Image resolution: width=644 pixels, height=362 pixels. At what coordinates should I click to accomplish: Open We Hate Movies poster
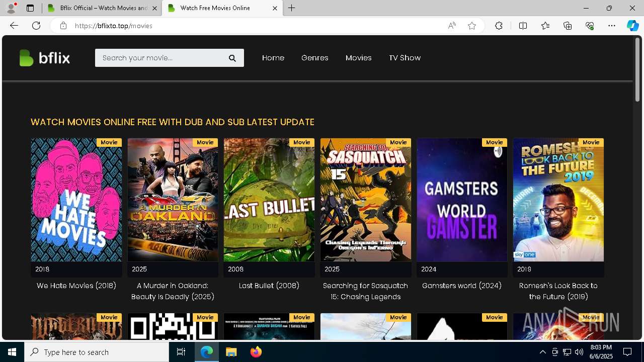[x=76, y=200]
